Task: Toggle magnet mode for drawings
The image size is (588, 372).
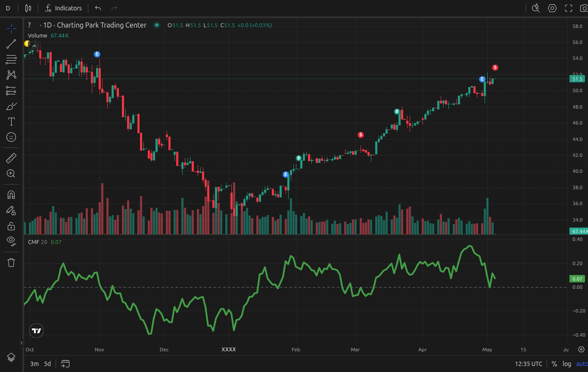Action: [11, 195]
